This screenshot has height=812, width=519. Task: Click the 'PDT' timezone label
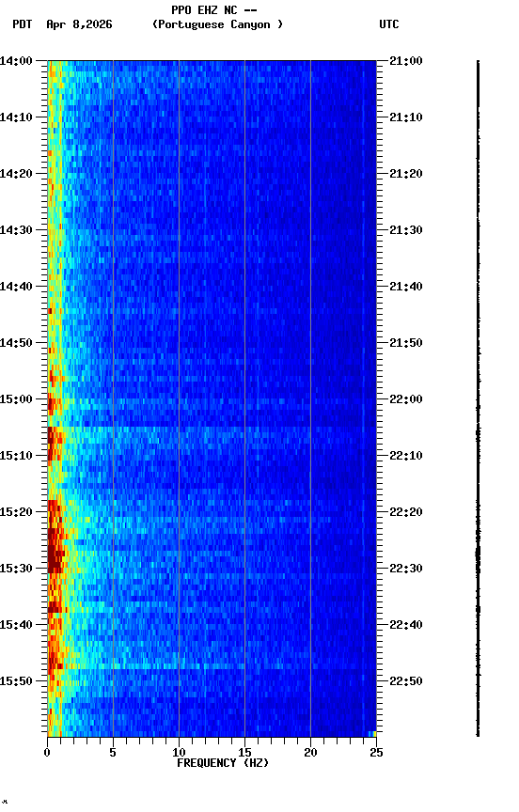tap(23, 24)
